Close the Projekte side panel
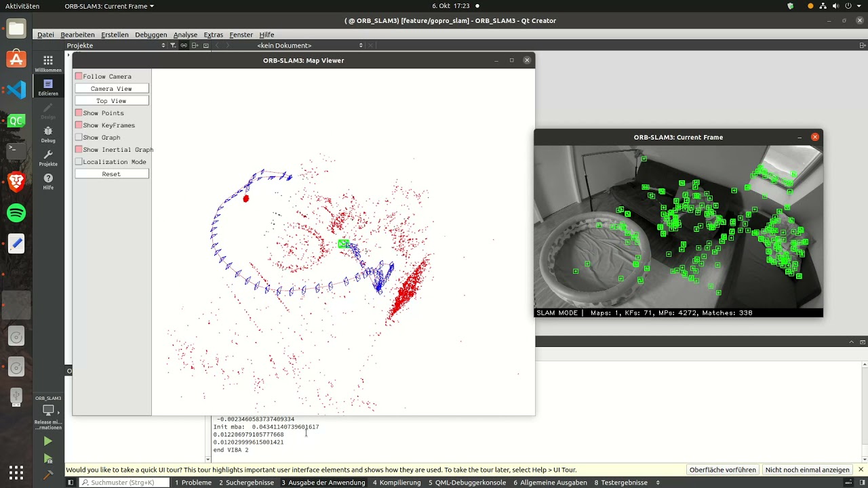Image resolution: width=868 pixels, height=488 pixels. 205,45
